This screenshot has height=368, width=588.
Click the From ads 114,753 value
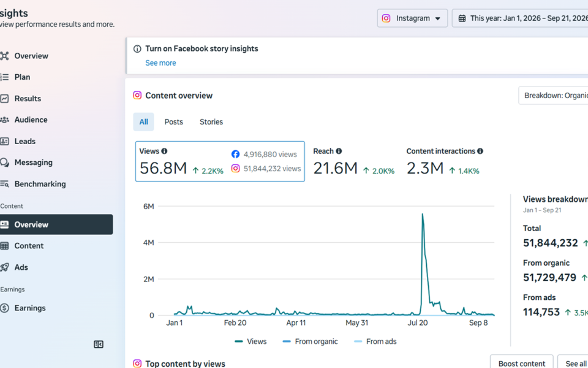(541, 312)
